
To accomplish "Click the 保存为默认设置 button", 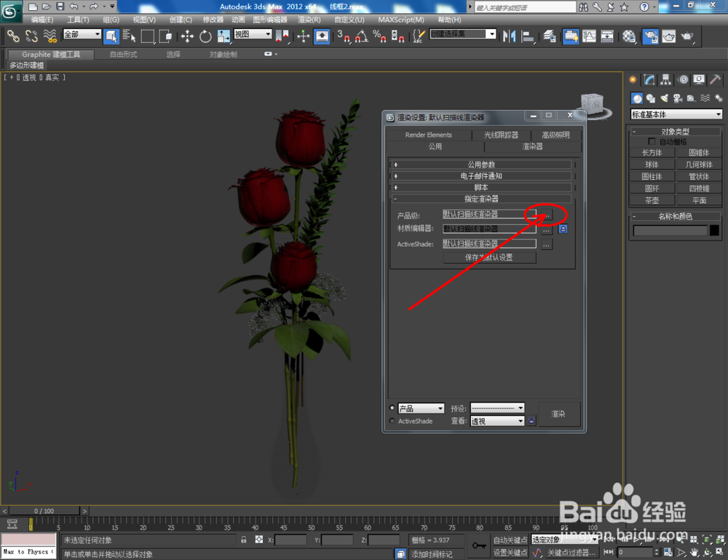I will click(x=489, y=257).
